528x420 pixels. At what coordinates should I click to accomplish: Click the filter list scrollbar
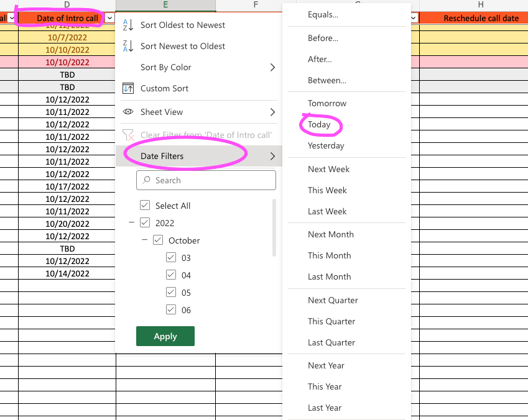(x=274, y=228)
